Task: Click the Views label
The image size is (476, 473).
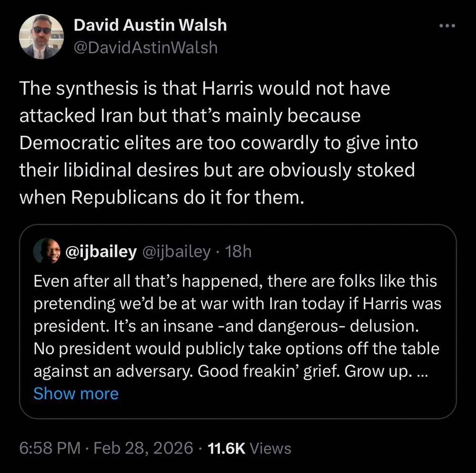Action: pyautogui.click(x=270, y=448)
